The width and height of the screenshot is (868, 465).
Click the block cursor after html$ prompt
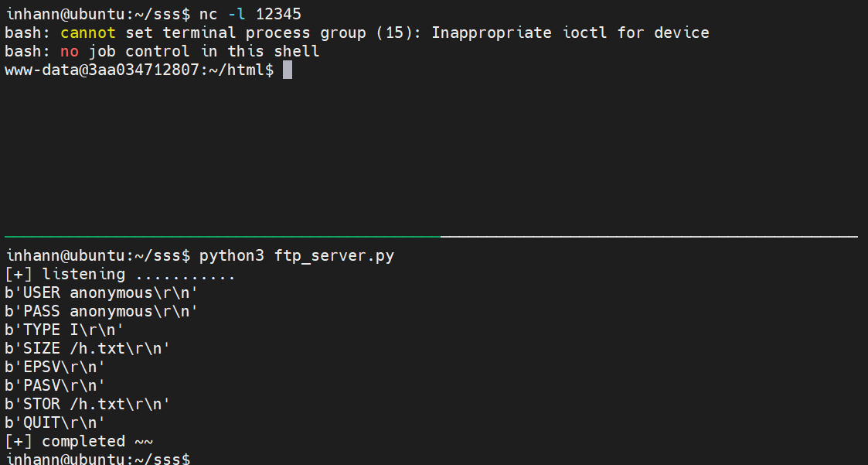coord(288,70)
